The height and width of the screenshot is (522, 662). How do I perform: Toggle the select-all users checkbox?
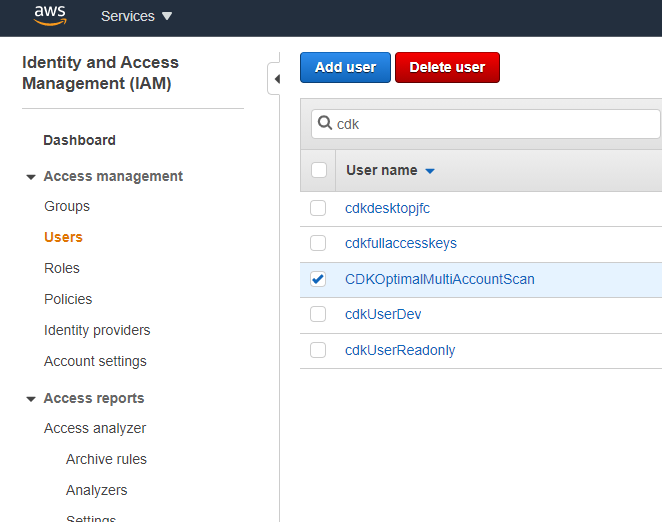[319, 170]
